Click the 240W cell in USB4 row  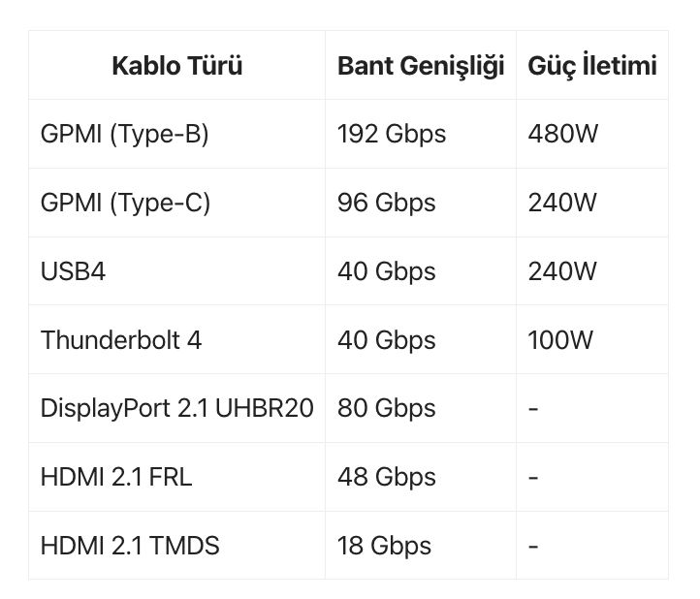pyautogui.click(x=562, y=271)
